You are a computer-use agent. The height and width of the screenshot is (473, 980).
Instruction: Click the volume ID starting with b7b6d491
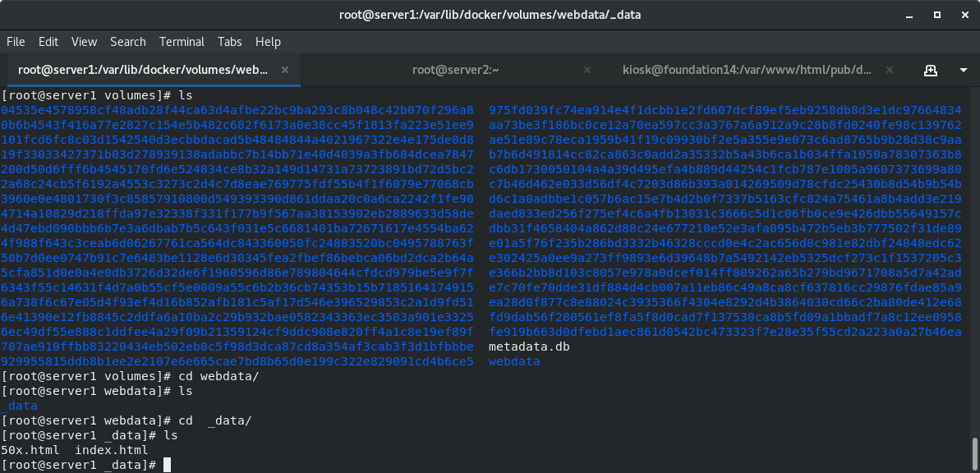point(725,154)
